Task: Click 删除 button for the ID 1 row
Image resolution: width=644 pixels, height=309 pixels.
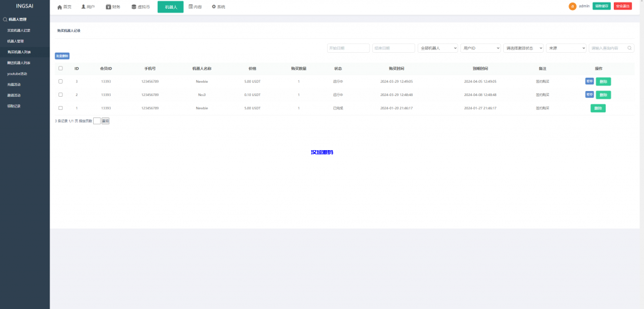Action: point(597,108)
